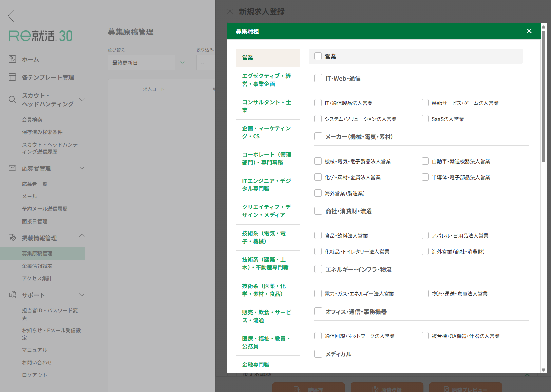Click the applicant management envelope icon
The height and width of the screenshot is (392, 551).
point(12,168)
